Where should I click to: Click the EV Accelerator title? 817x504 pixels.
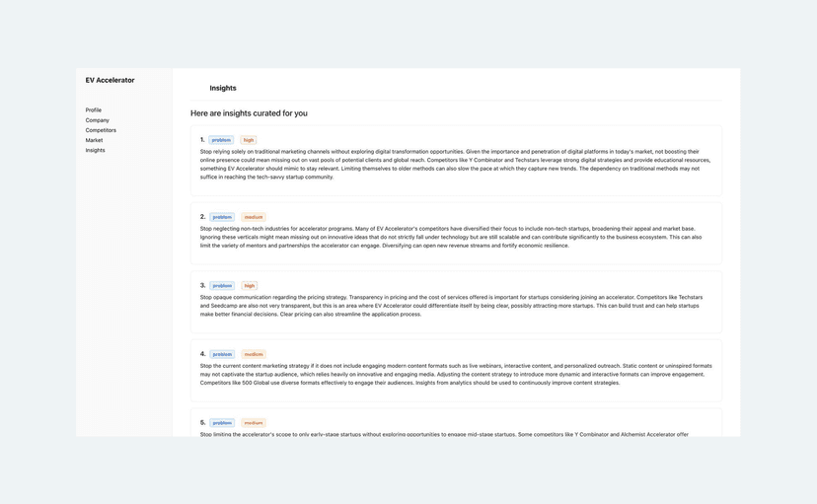[x=110, y=80]
